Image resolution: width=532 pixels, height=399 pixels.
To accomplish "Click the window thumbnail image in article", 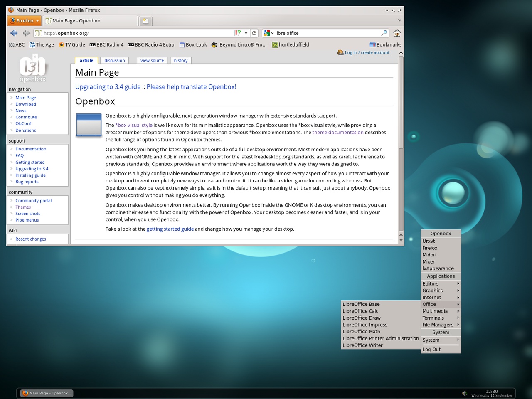I will (x=89, y=125).
